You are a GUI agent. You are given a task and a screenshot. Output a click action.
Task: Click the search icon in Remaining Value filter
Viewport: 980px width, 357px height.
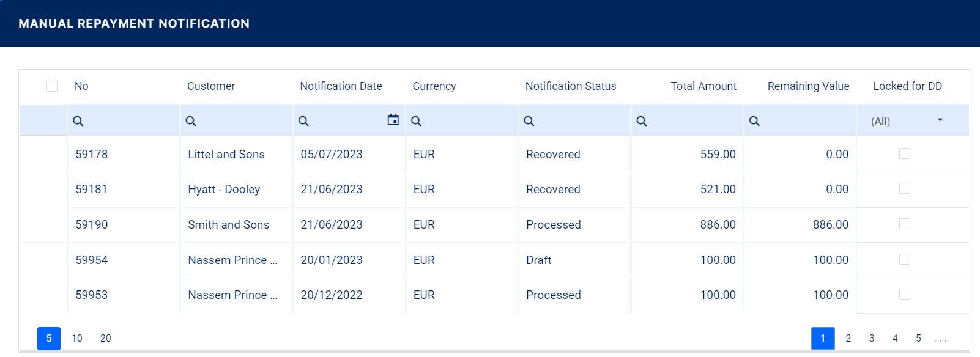click(x=754, y=121)
